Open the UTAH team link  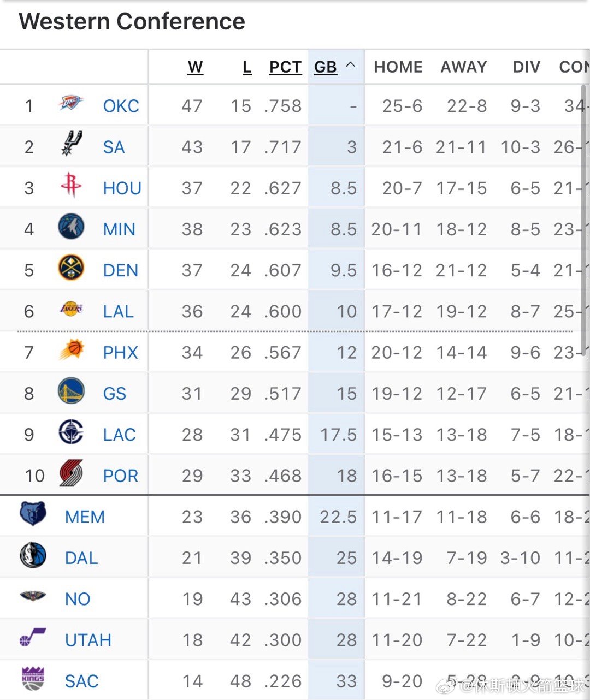pyautogui.click(x=88, y=640)
